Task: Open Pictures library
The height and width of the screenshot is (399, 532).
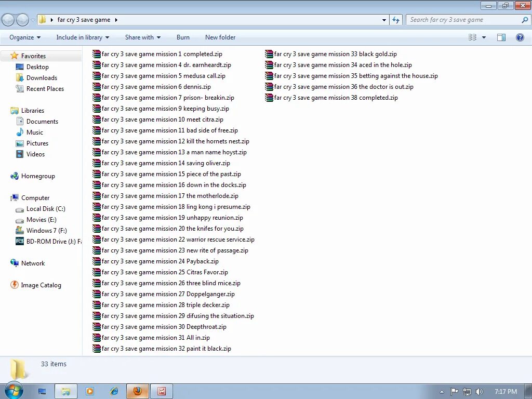Action: point(37,143)
